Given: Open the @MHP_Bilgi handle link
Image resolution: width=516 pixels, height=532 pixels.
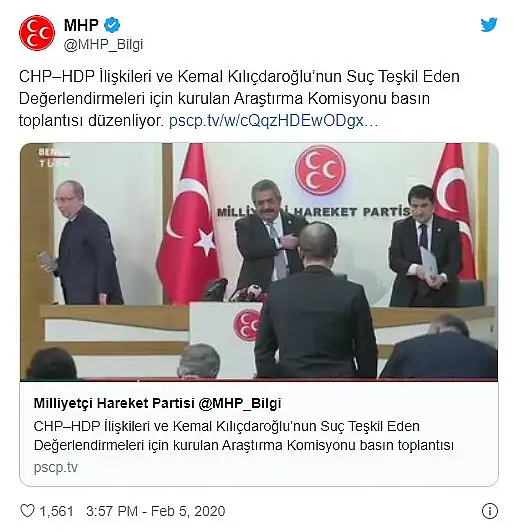Looking at the screenshot, I should 103,45.
